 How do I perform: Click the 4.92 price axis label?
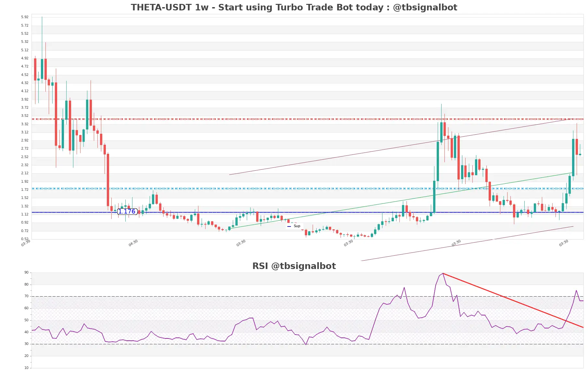[x=25, y=58]
